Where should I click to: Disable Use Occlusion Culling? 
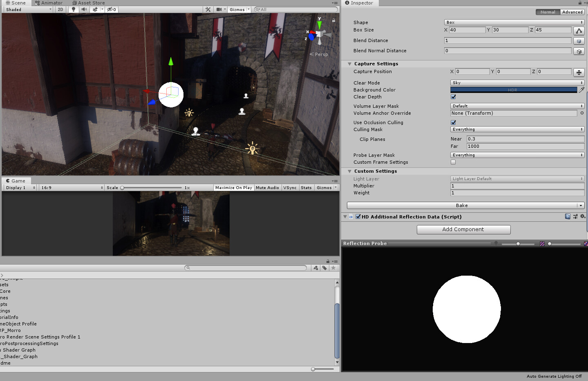pyautogui.click(x=453, y=122)
